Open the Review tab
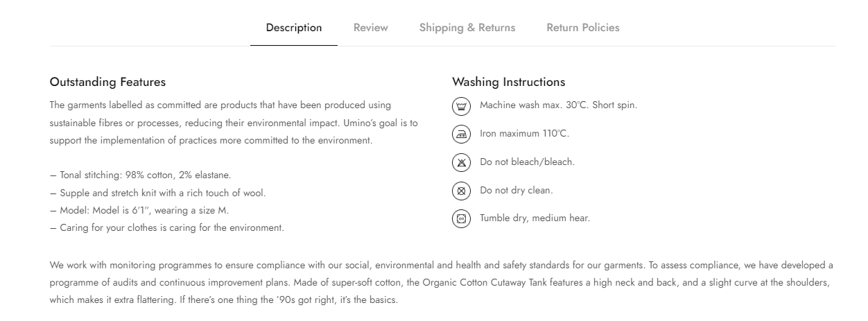This screenshot has width=868, height=321. (371, 28)
